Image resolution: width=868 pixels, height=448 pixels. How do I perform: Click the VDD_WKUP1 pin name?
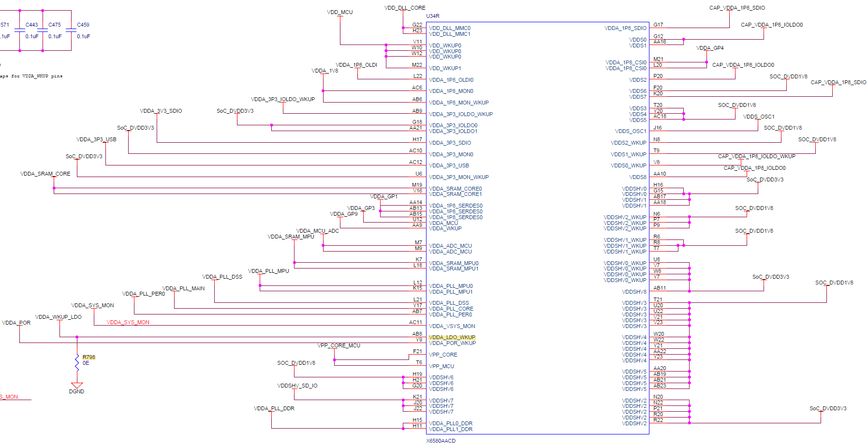coord(445,68)
